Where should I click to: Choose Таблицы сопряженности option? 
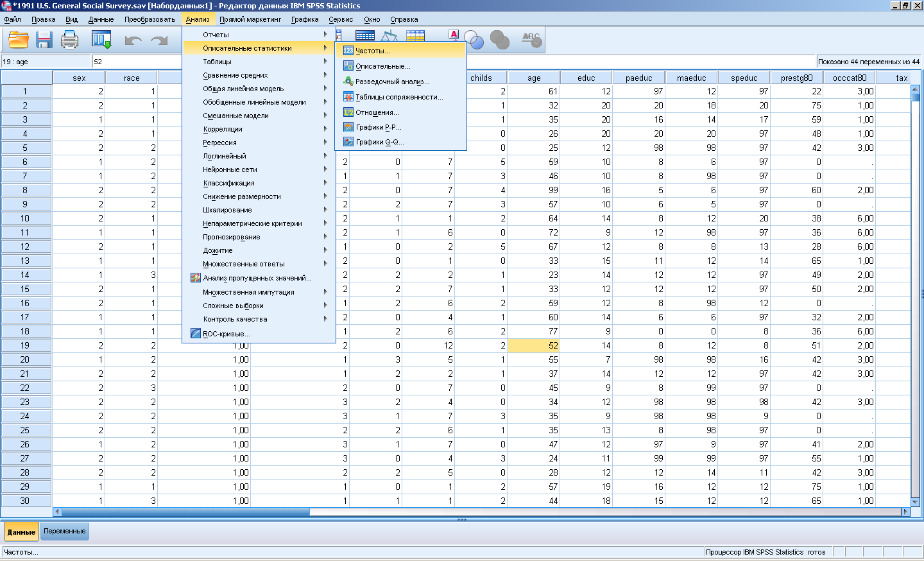coord(398,97)
